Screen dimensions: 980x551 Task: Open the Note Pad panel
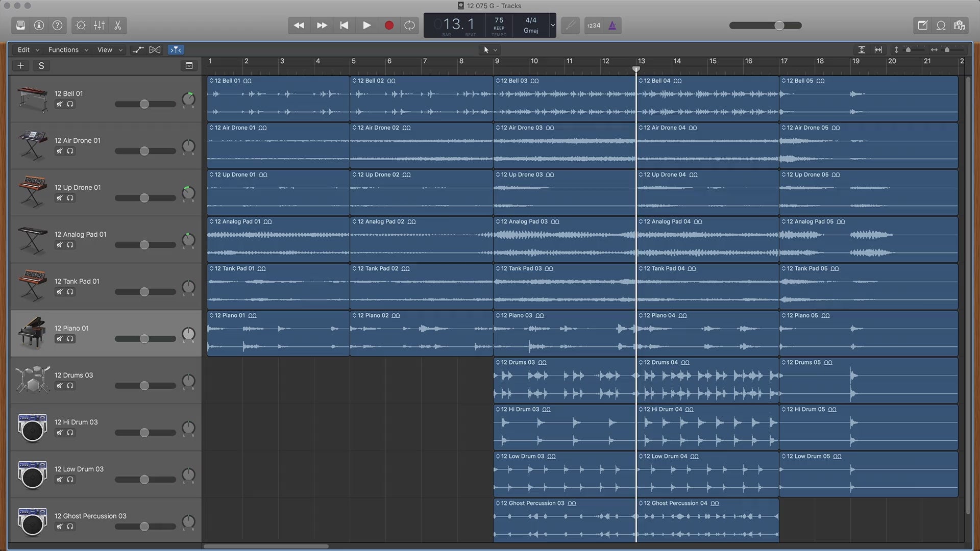[922, 25]
